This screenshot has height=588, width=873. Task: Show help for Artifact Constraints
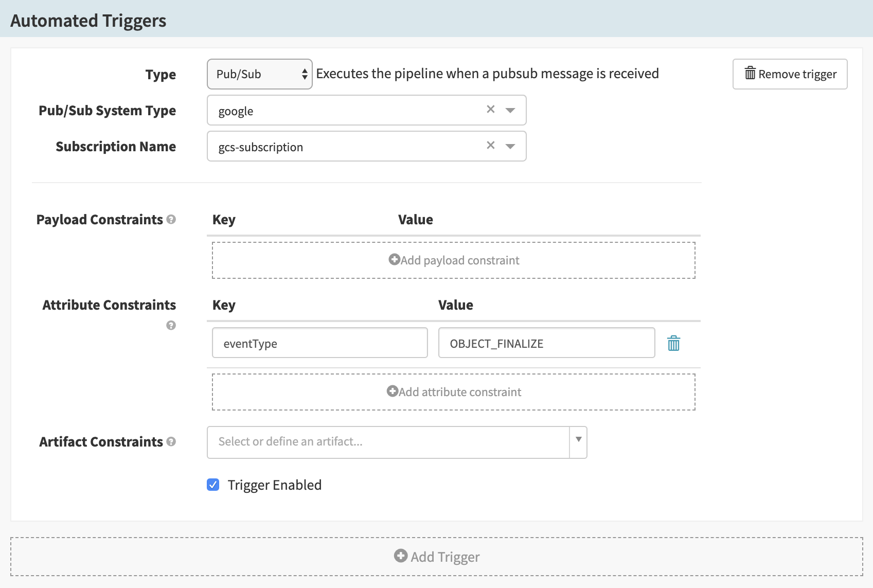point(171,442)
